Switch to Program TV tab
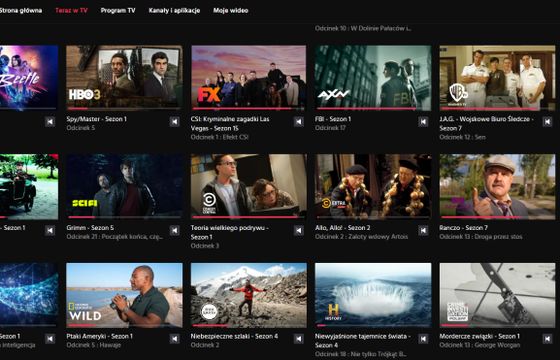560x360 pixels. 118,10
